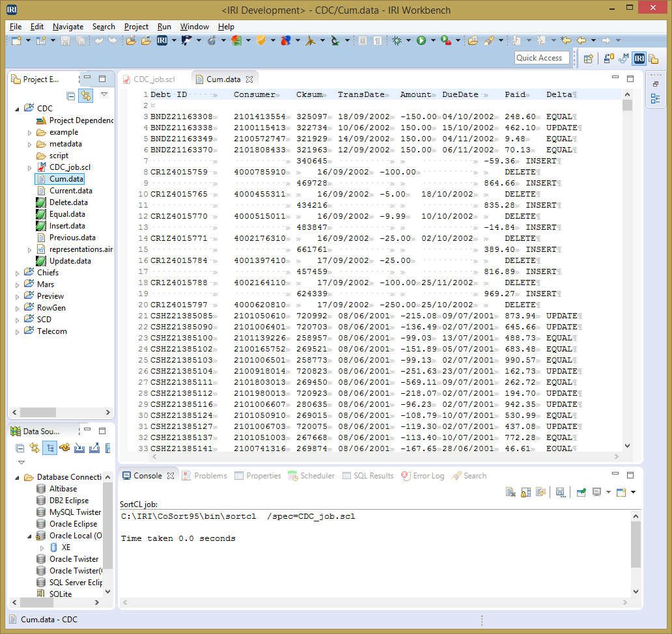672x634 pixels.
Task: Minimize the Console view panel
Action: click(615, 474)
